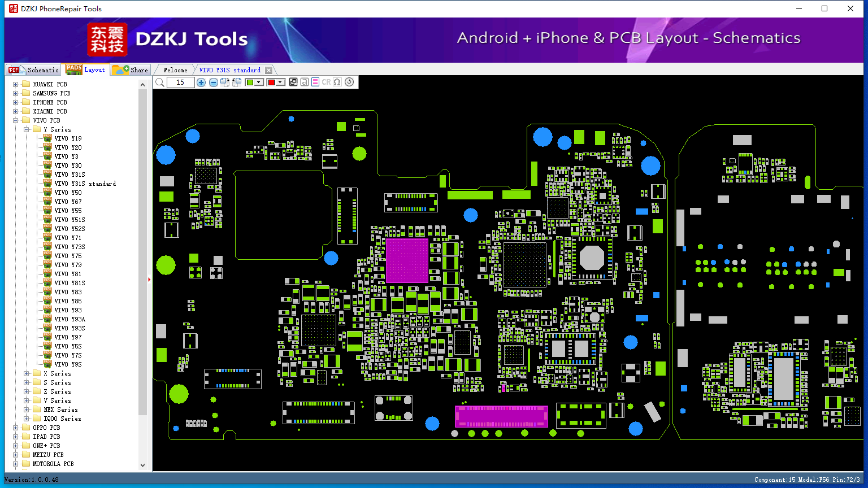Click the VIVO Y81 board icon
Viewport: 868px width, 488px height.
(47, 274)
